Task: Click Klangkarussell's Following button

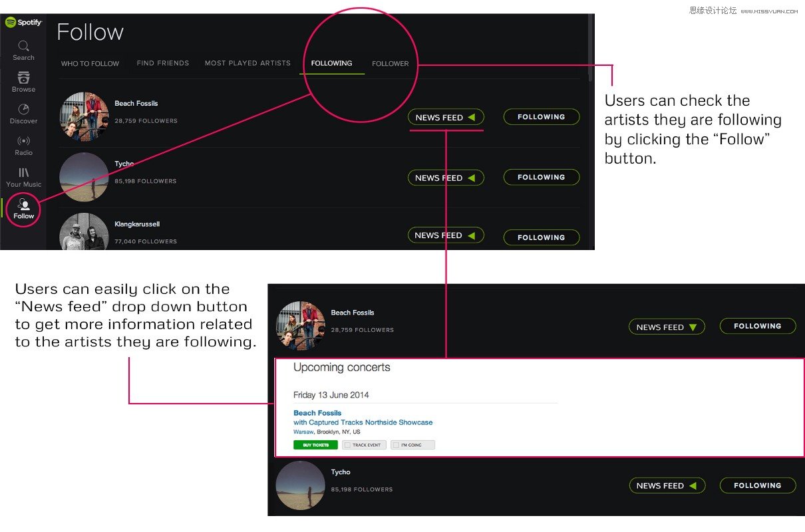Action: (x=542, y=237)
